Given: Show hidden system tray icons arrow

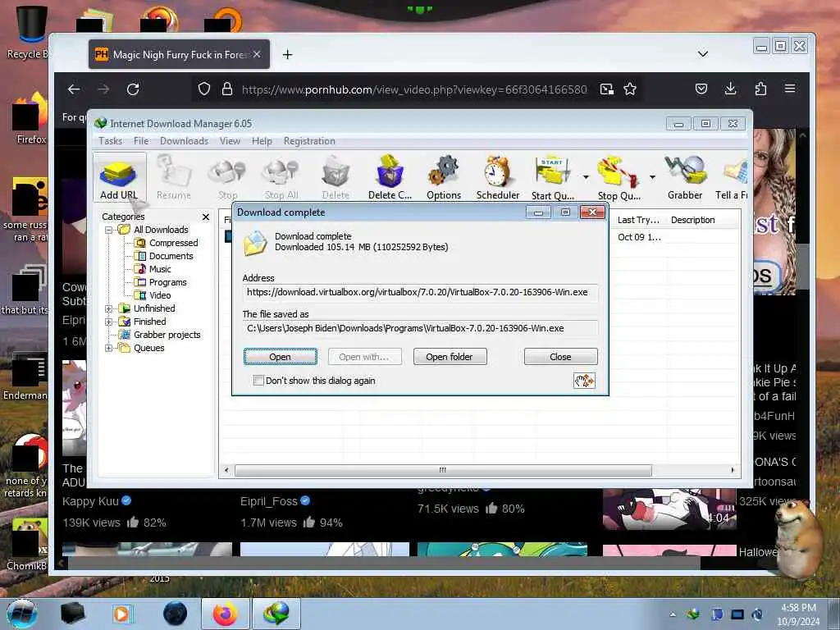Looking at the screenshot, I should click(x=673, y=614).
